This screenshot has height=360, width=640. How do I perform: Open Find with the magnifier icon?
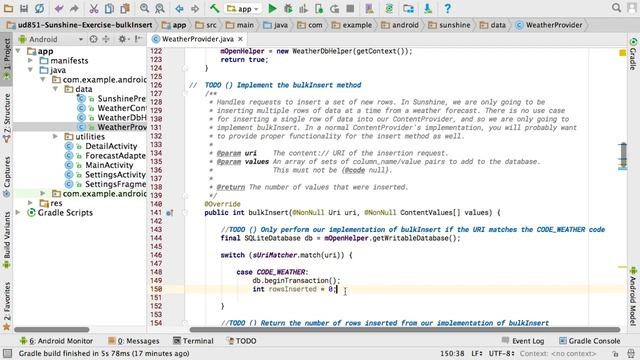point(144,8)
